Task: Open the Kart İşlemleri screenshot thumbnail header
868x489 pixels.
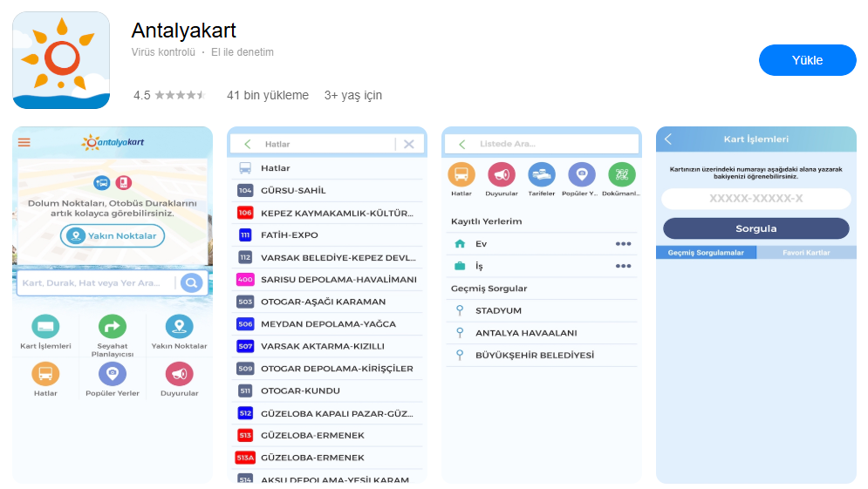Action: coord(756,139)
